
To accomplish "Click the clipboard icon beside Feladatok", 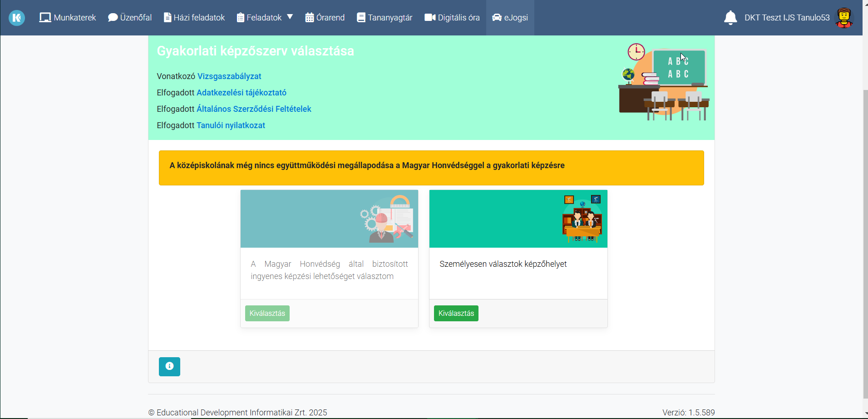I will click(241, 18).
